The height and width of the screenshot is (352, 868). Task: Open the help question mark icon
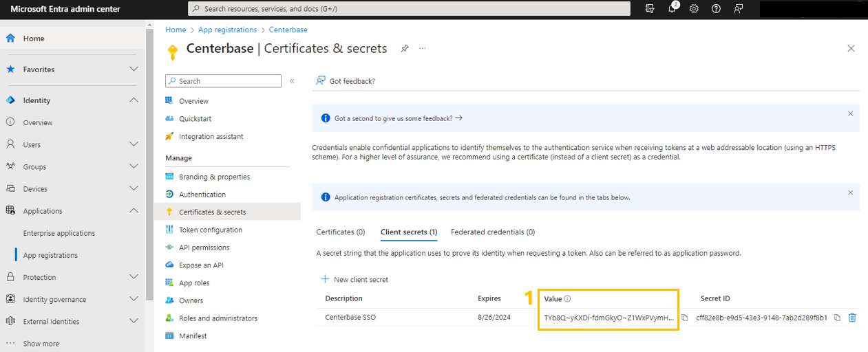click(716, 9)
